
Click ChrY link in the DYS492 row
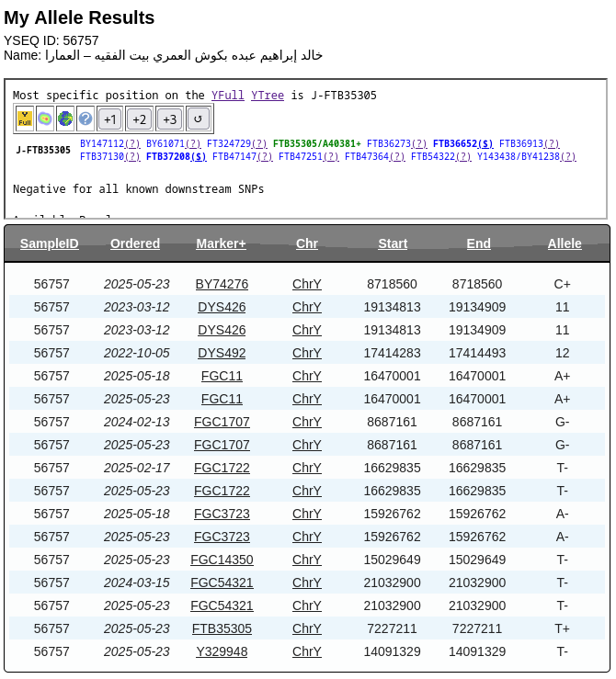(x=307, y=353)
